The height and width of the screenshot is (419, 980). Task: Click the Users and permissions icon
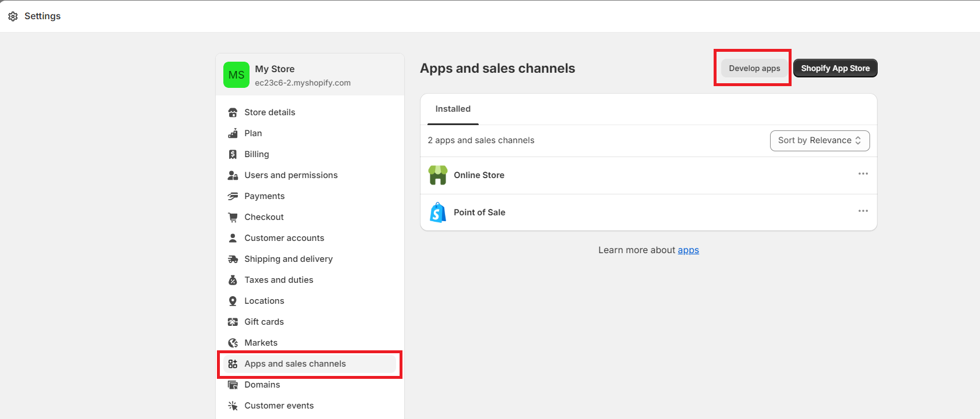233,175
